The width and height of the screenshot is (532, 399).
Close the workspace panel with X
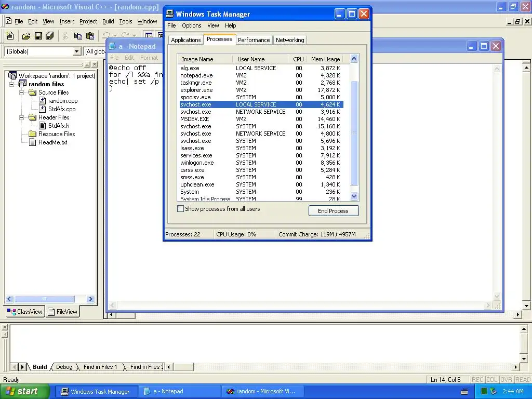[95, 64]
